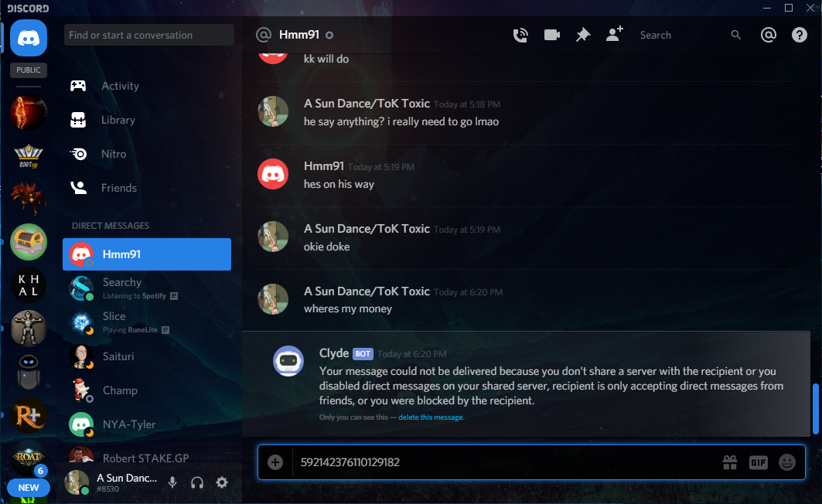The width and height of the screenshot is (822, 504).
Task: Open the Searchy direct message
Action: [x=147, y=288]
